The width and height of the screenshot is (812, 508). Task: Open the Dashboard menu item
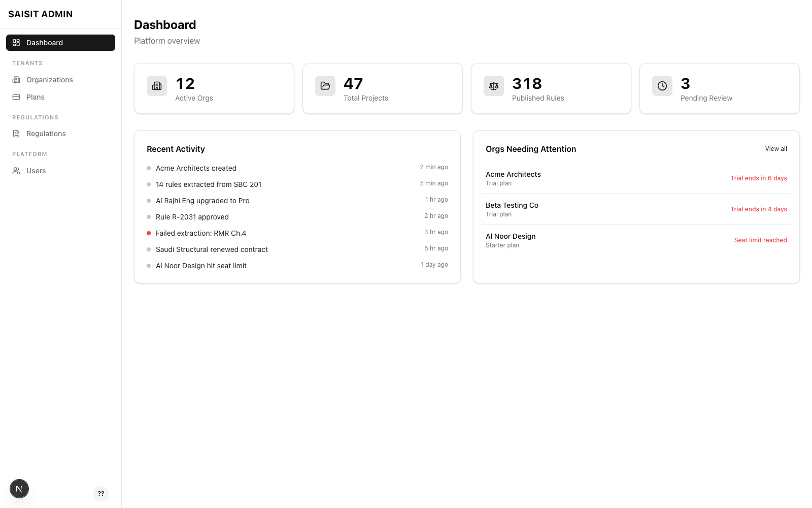(x=60, y=43)
